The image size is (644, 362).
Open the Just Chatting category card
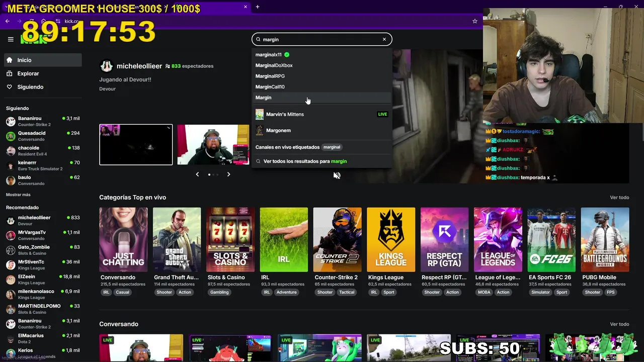click(123, 240)
